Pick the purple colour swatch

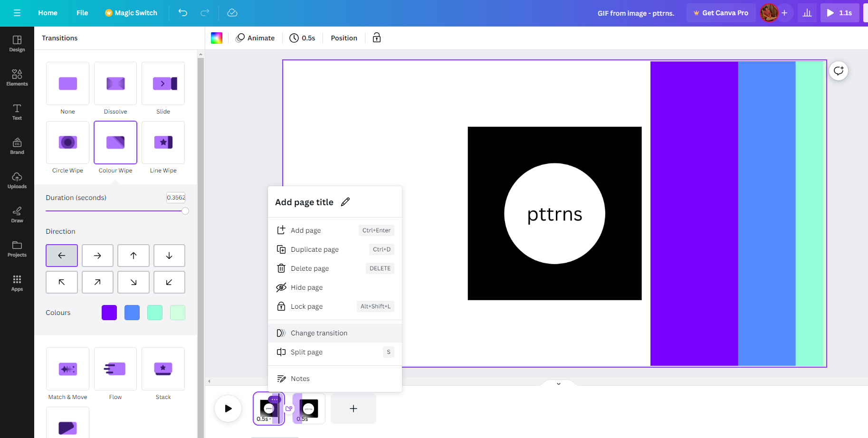pos(109,313)
